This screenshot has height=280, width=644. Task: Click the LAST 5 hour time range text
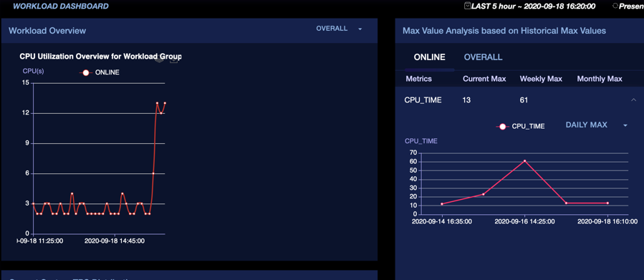tap(534, 6)
